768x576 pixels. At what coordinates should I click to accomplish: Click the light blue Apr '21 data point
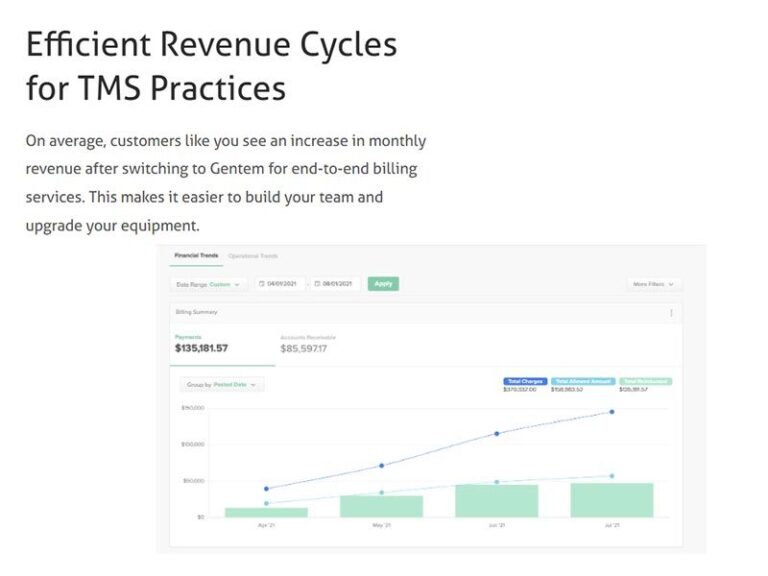coord(266,504)
